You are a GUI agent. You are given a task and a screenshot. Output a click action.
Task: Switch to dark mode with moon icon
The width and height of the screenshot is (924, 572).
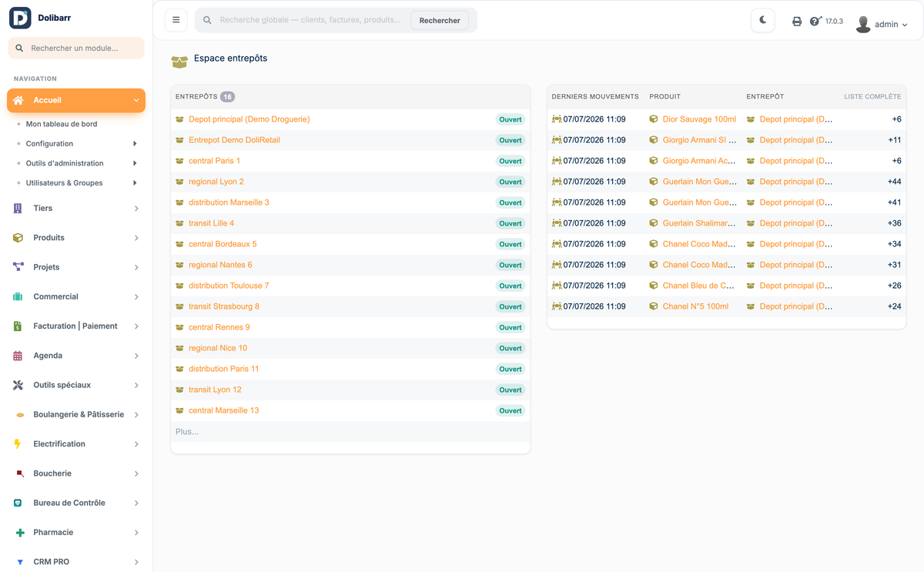click(x=763, y=20)
